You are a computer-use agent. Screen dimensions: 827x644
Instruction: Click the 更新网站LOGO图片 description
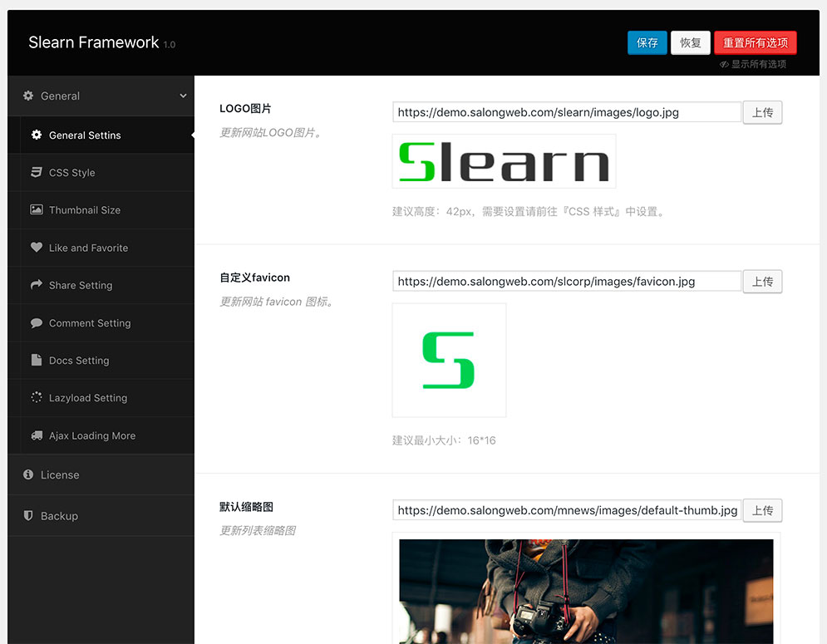coord(270,132)
